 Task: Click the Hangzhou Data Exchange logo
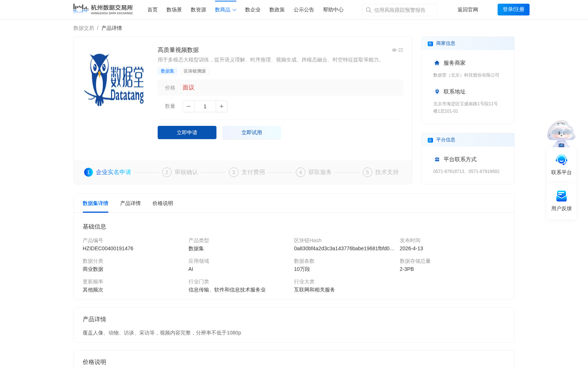(103, 9)
